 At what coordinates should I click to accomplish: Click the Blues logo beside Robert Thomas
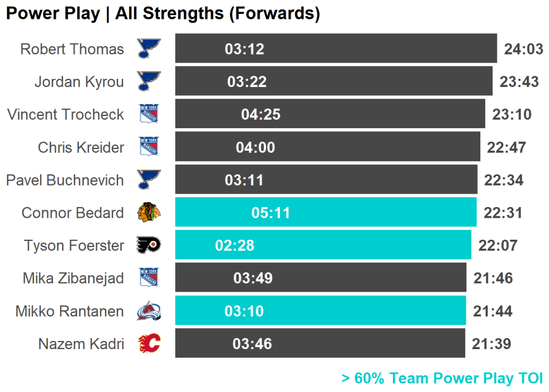click(x=149, y=49)
